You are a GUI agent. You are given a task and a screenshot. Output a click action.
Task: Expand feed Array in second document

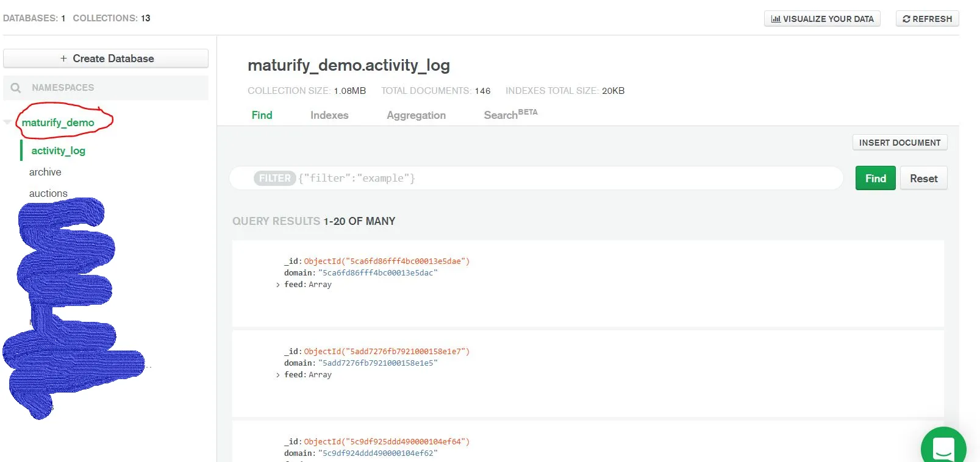click(278, 375)
